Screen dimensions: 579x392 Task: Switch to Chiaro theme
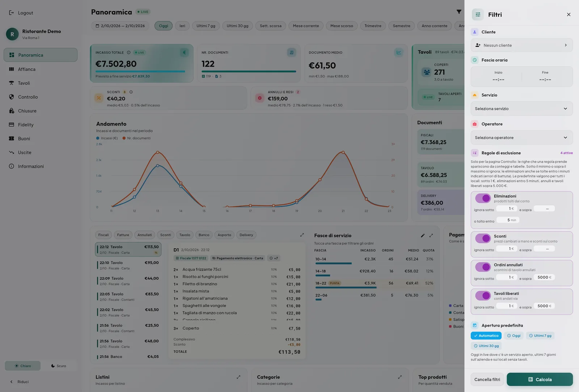[22, 366]
